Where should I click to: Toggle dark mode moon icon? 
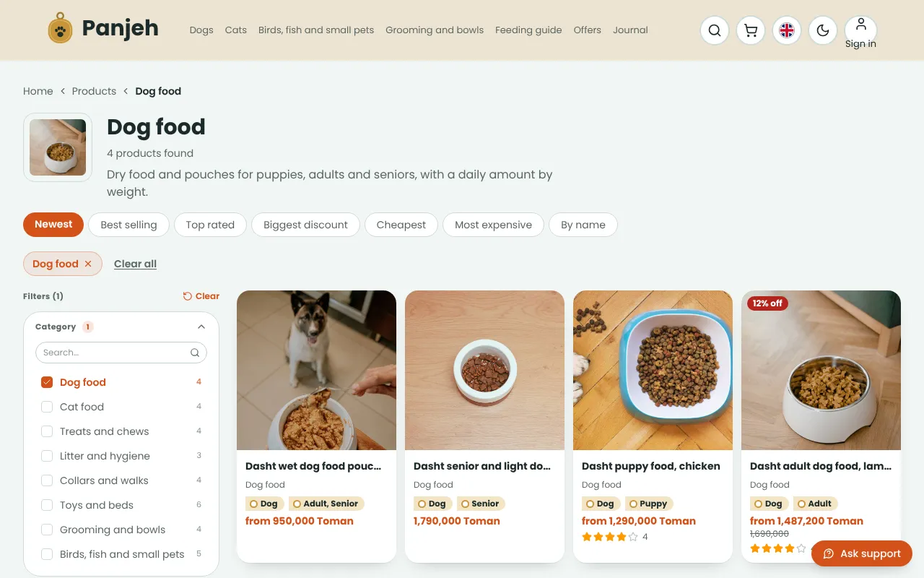(823, 30)
